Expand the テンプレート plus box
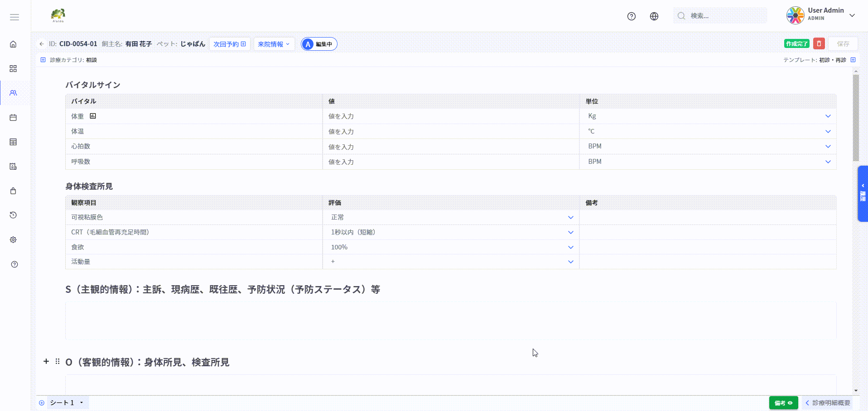 pyautogui.click(x=853, y=60)
